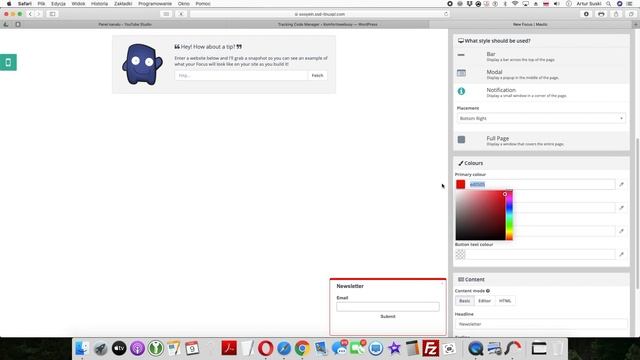Viewport: 640px width, 360px height.
Task: Click Submit in the Newsletter preview
Action: [388, 316]
